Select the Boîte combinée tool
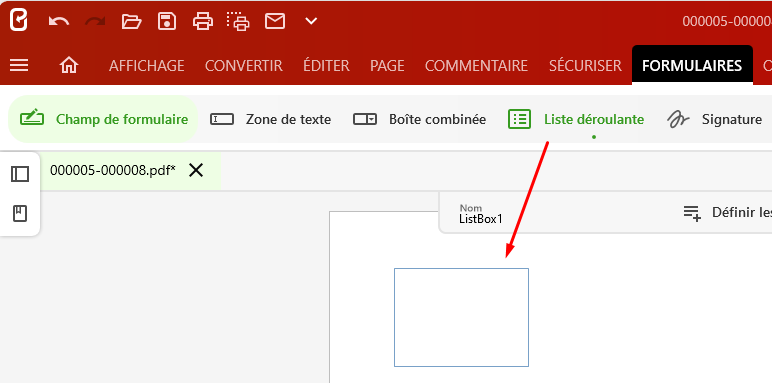Image resolution: width=772 pixels, height=383 pixels. (x=419, y=119)
